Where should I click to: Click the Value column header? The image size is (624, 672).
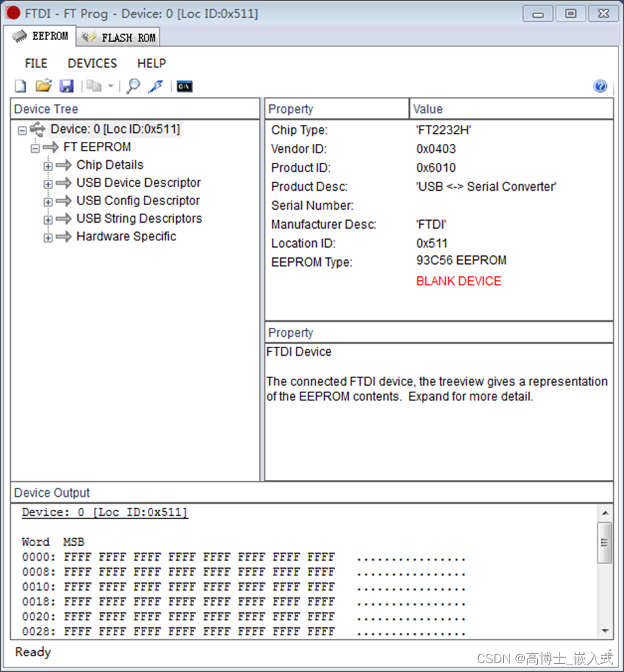511,109
